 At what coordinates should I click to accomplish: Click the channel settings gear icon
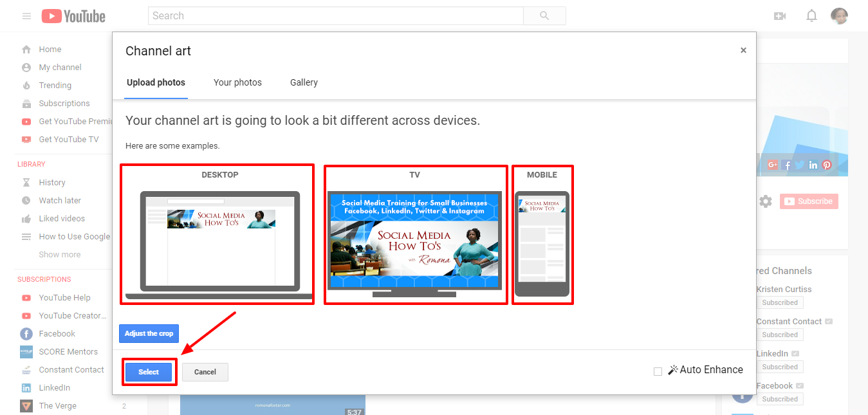coord(765,201)
